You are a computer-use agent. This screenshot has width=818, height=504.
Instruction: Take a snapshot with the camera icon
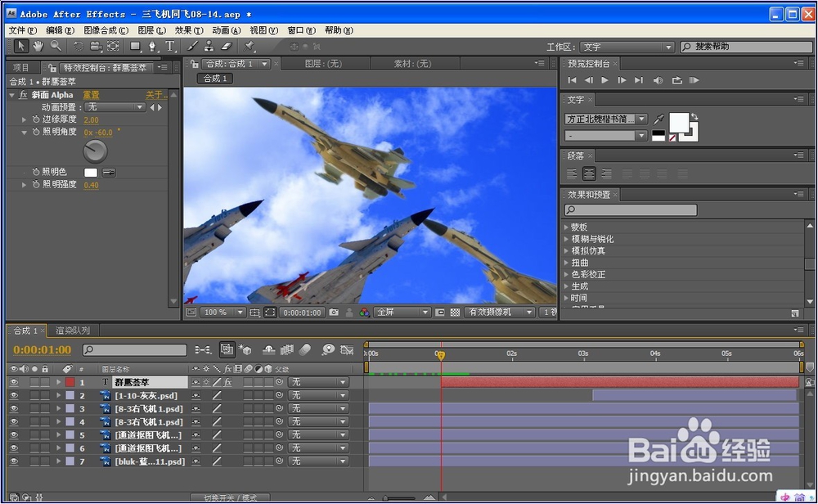click(x=334, y=313)
